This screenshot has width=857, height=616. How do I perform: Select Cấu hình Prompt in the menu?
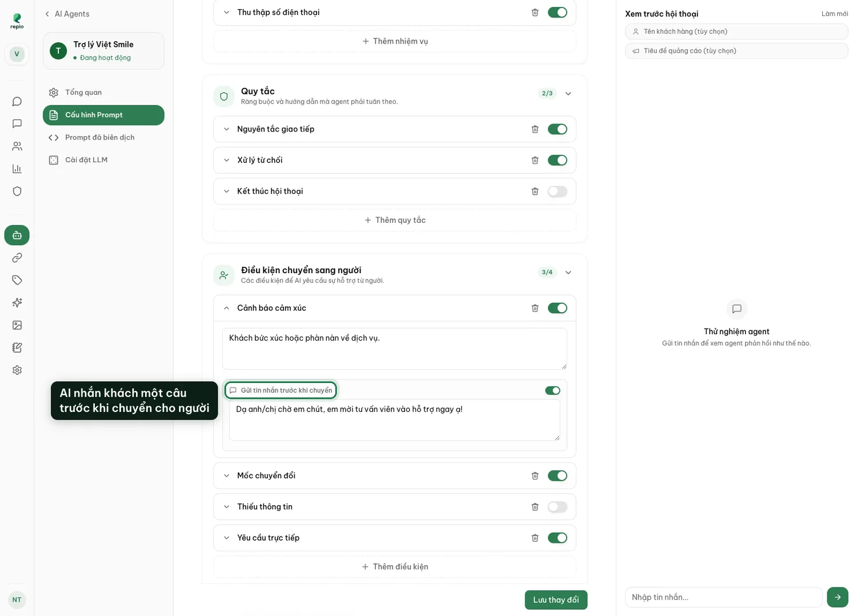103,115
